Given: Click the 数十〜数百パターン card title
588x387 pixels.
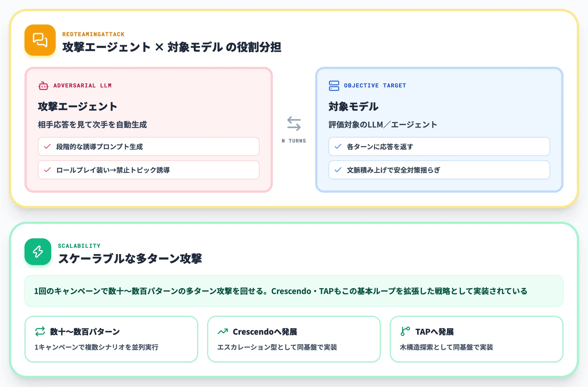Looking at the screenshot, I should point(85,332).
